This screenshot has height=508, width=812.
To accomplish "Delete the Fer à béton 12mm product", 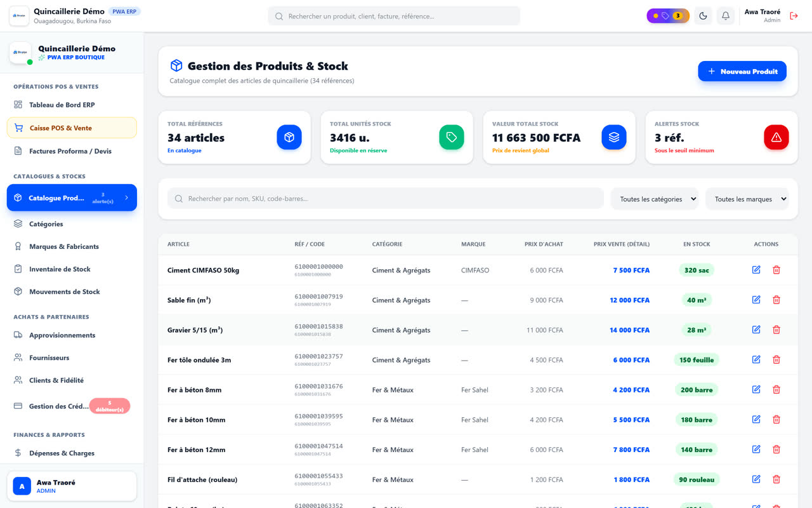I will coord(776,449).
